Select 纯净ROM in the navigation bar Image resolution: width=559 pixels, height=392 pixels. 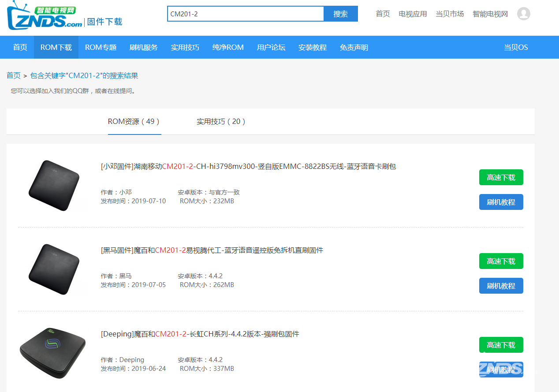[228, 47]
